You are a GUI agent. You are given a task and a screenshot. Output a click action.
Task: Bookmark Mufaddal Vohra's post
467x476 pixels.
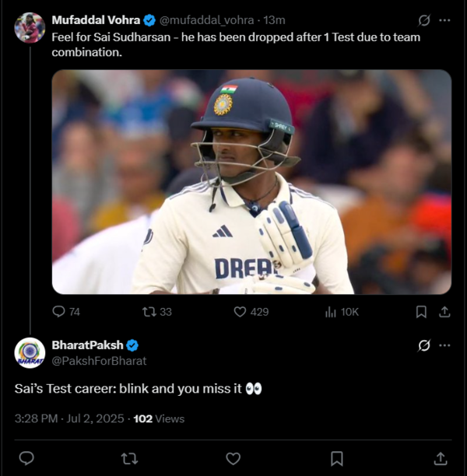pyautogui.click(x=421, y=312)
